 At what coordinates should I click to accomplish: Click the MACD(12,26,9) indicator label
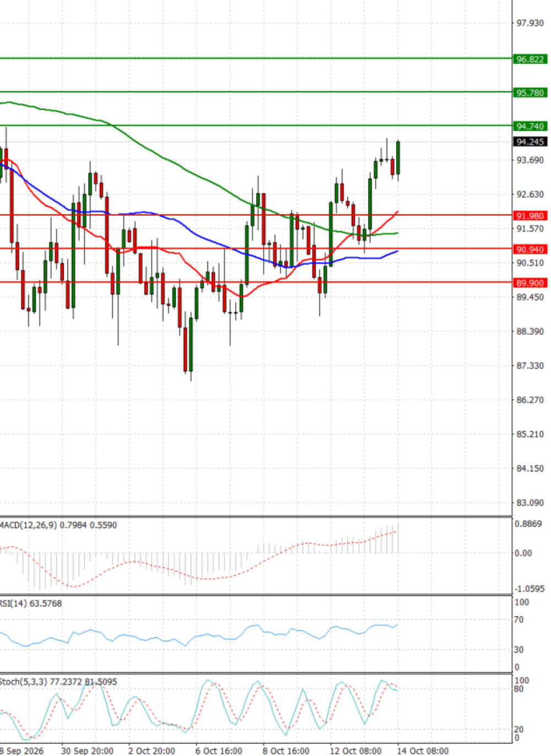point(58,525)
